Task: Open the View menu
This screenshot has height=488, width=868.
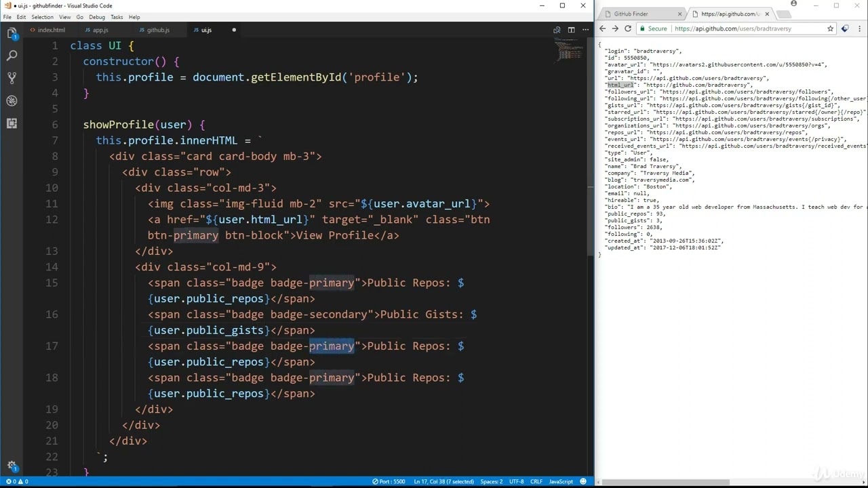Action: (64, 17)
